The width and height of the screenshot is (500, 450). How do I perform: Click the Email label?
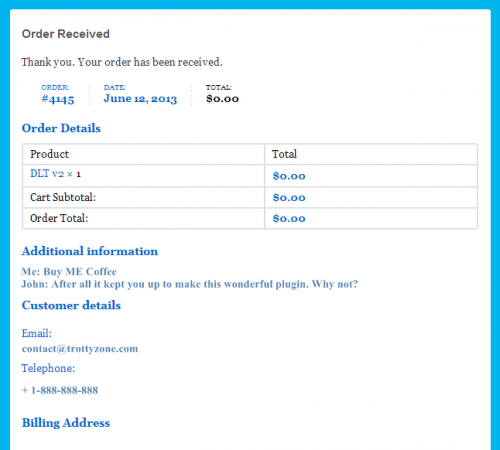point(37,333)
